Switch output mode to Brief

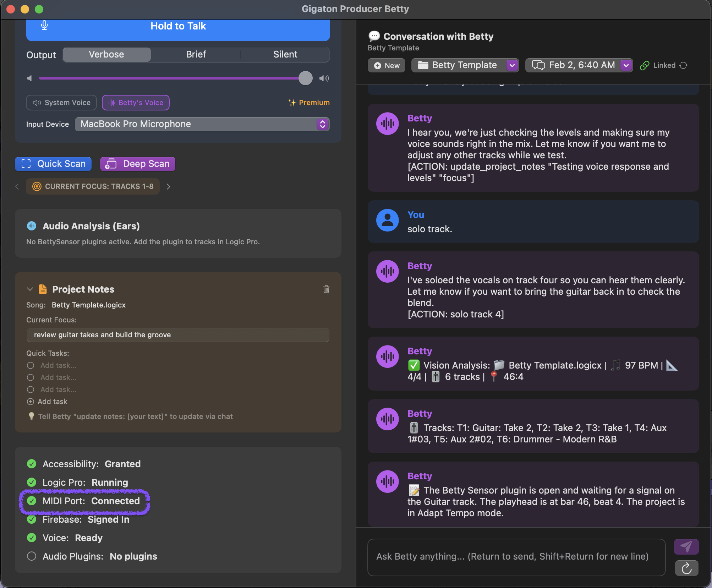click(x=196, y=54)
